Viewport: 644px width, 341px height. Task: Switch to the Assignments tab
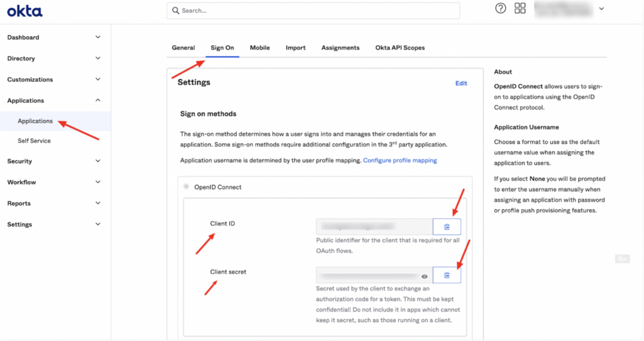(340, 48)
